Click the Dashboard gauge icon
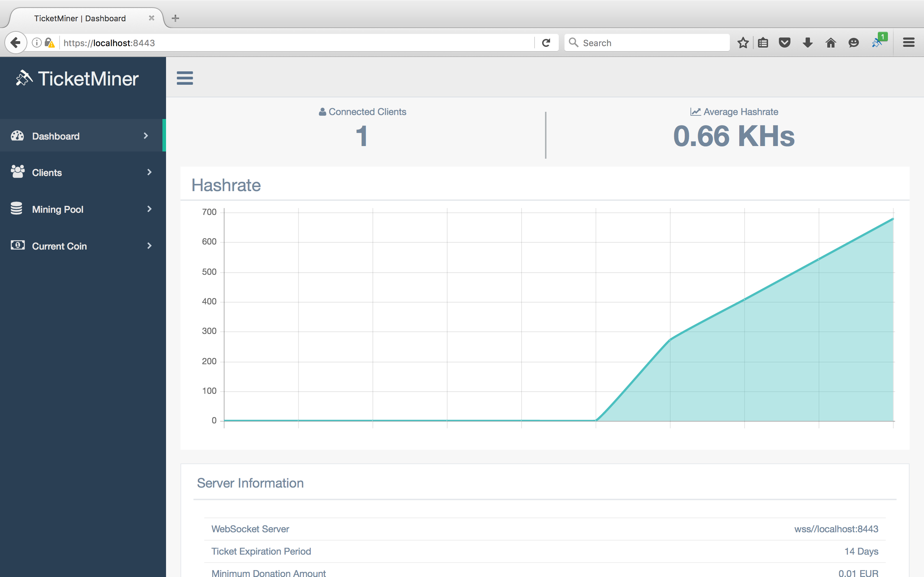 (x=18, y=136)
